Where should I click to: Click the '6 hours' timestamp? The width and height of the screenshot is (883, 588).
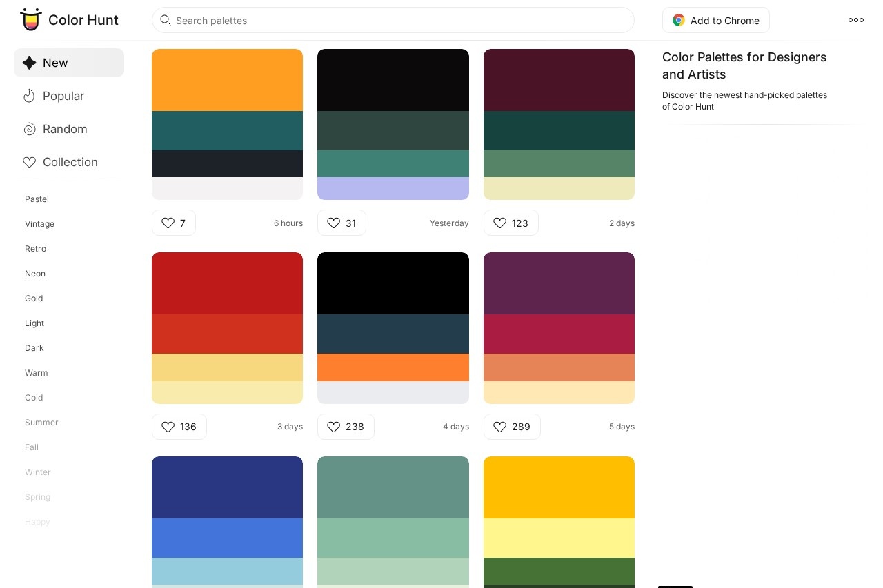[288, 223]
